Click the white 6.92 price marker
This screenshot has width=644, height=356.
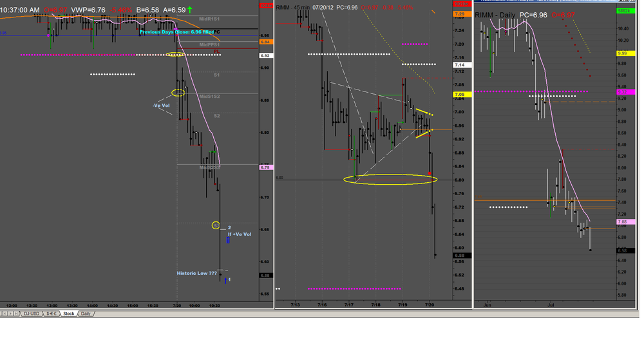265,55
